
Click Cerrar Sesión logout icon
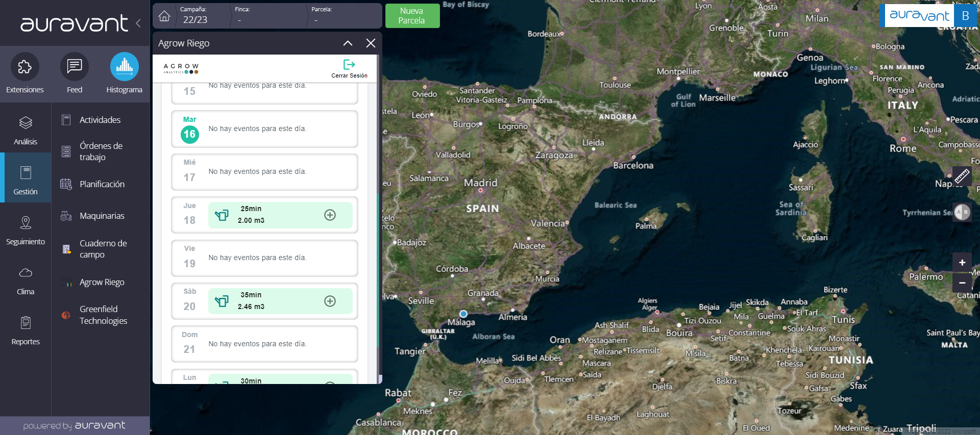349,65
